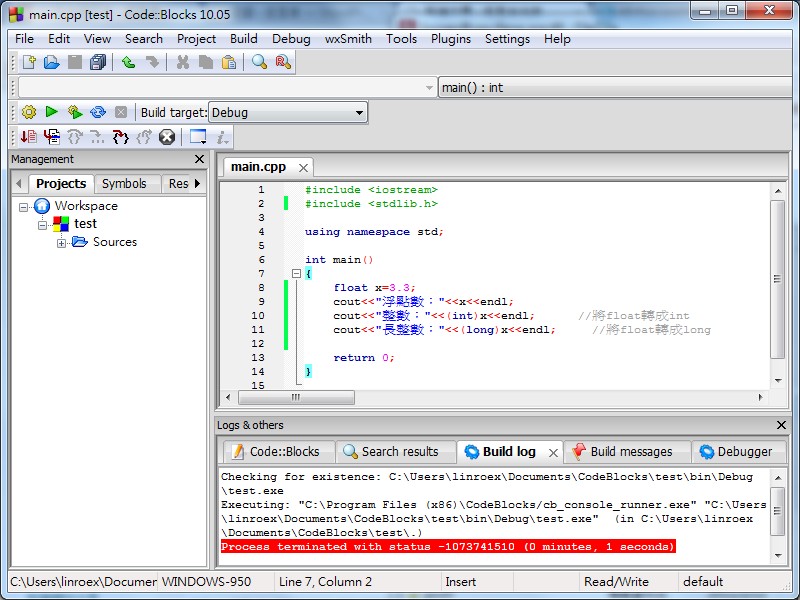Image resolution: width=800 pixels, height=600 pixels.
Task: Click the editor vertical scrollbar thumb
Action: (778, 279)
